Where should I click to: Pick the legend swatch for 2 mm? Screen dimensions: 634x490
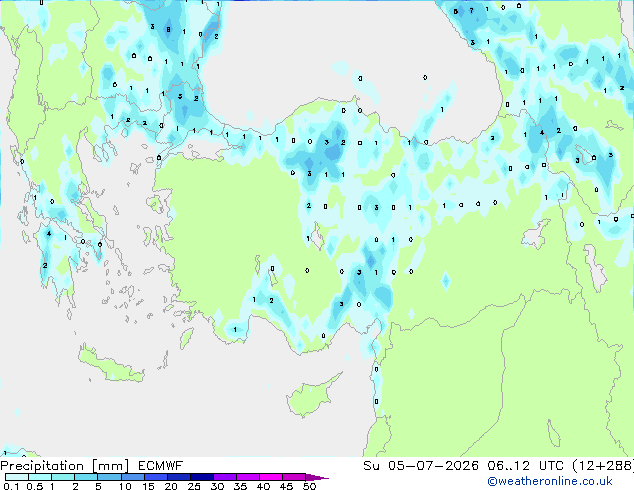coord(86,477)
